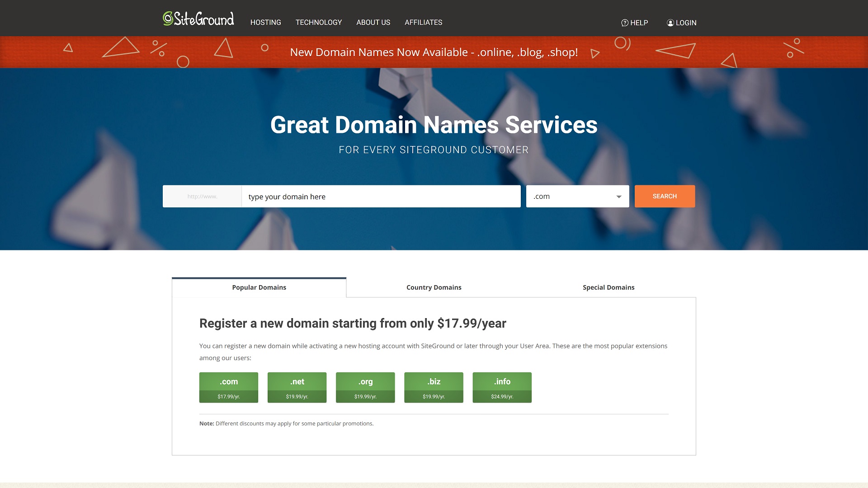This screenshot has width=868, height=488.
Task: Click the http://www. prefix box
Action: [x=202, y=197]
